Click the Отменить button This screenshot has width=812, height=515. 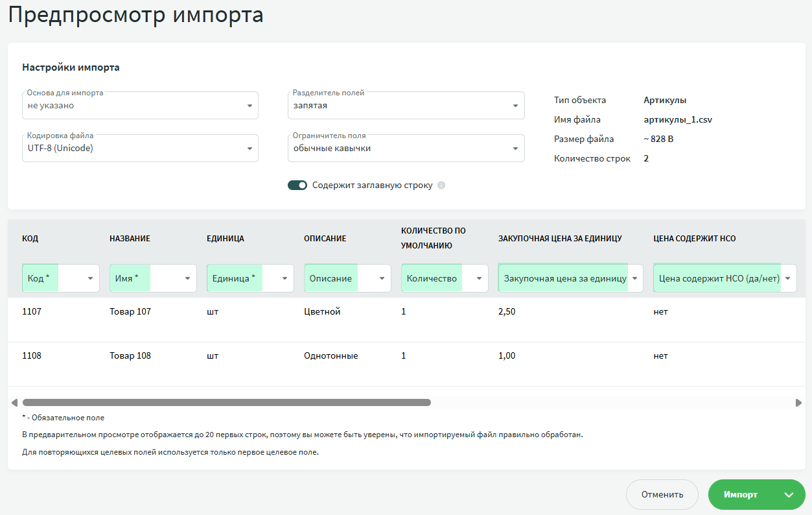[x=662, y=495]
